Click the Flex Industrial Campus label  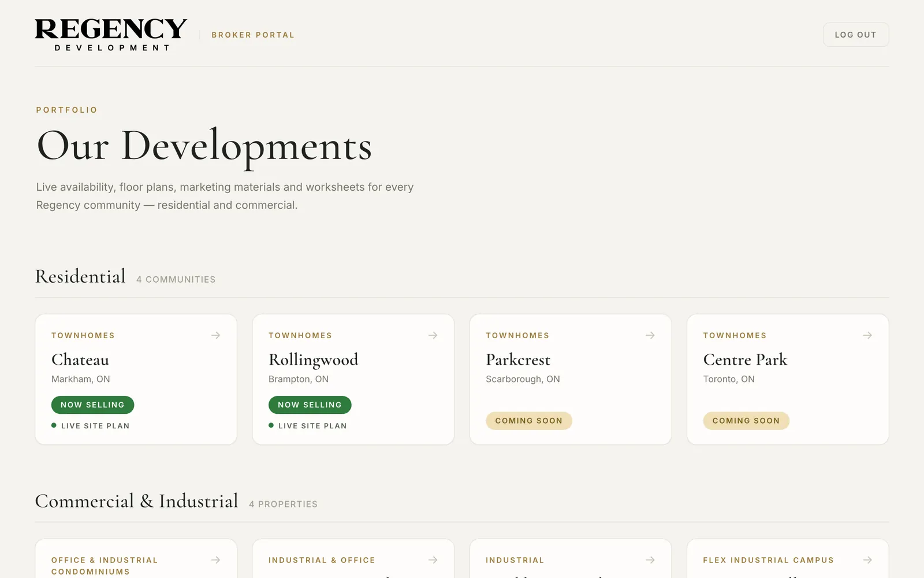tap(768, 560)
